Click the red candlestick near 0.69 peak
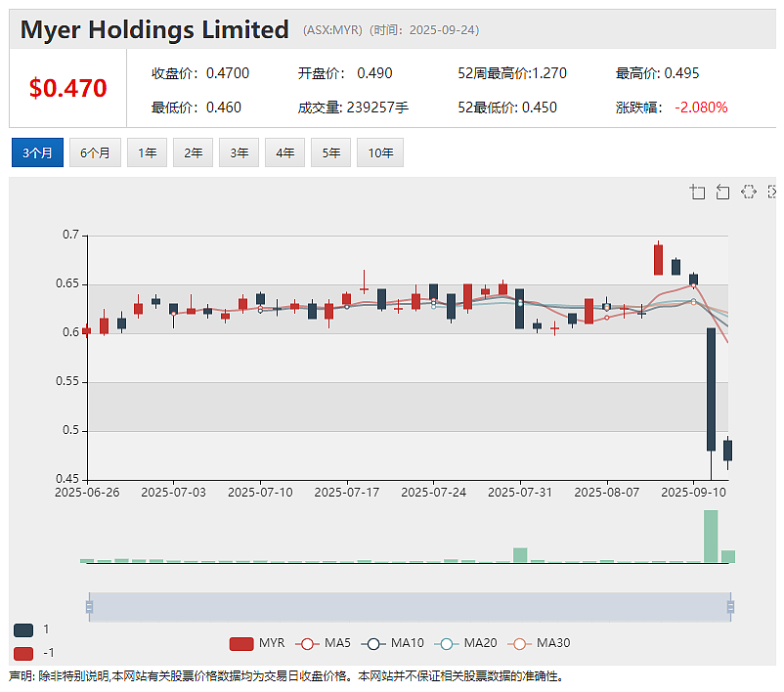 659,260
